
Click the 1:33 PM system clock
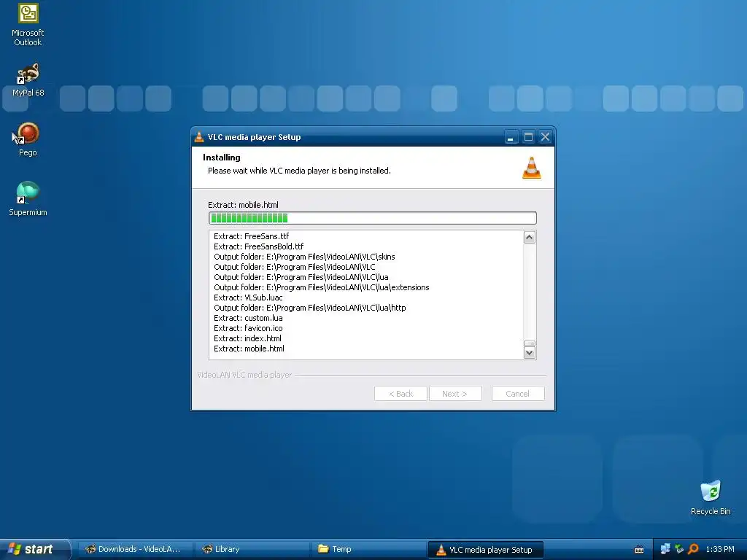(720, 549)
